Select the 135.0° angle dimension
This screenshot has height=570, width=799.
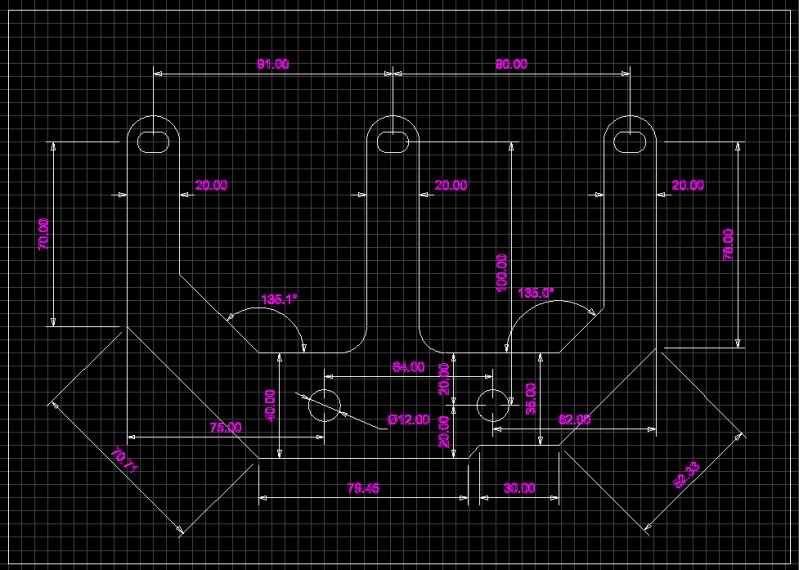coord(536,293)
